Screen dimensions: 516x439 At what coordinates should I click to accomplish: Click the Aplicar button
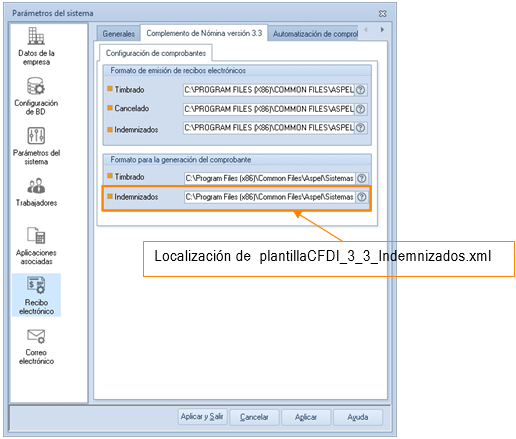point(306,417)
